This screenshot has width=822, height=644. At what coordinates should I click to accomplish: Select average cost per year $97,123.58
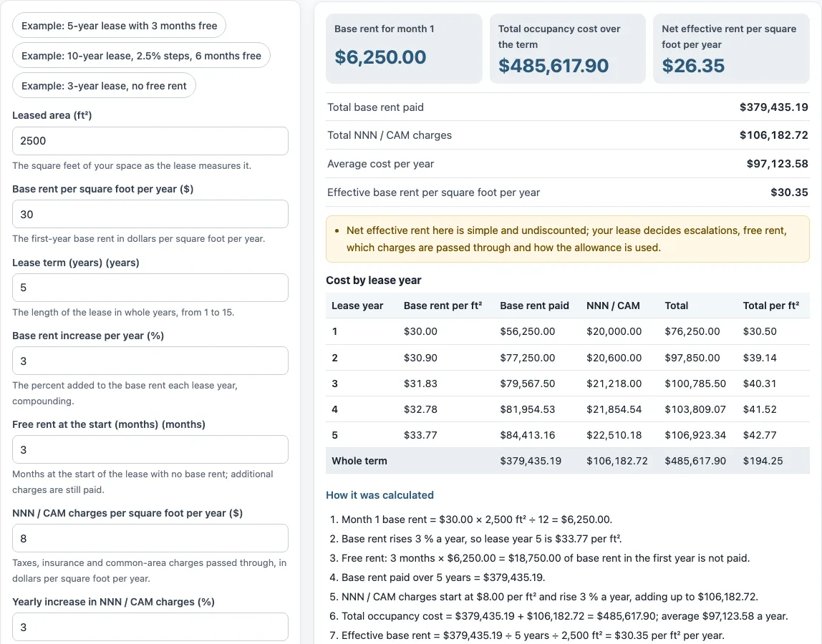point(778,163)
